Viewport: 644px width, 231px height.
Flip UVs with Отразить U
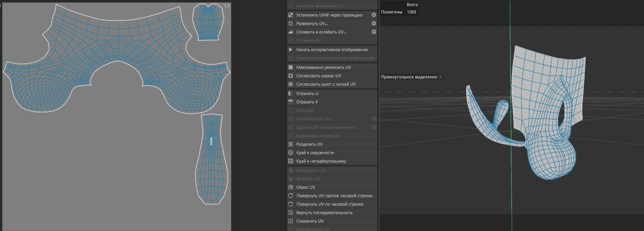(x=332, y=93)
